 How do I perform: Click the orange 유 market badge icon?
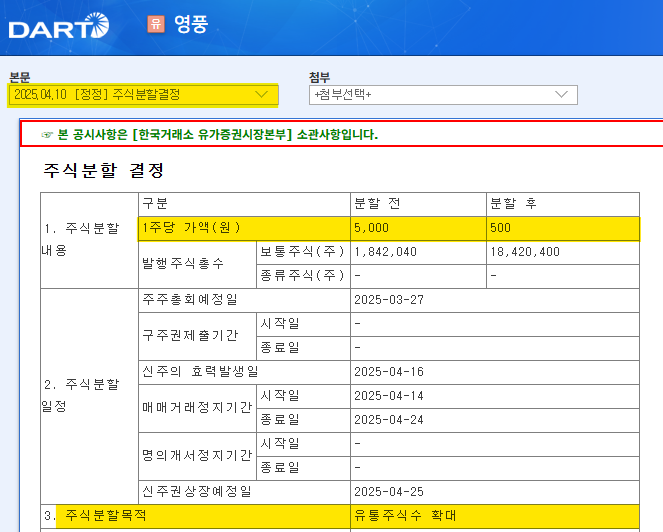[155, 24]
